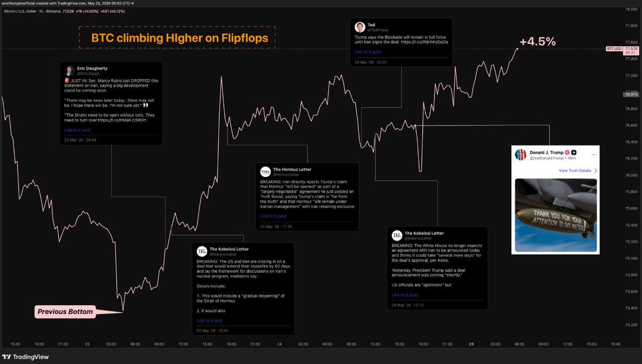The image size is (642, 364).
Task: Click the Previous Bottom callout label
Action: pos(65,312)
